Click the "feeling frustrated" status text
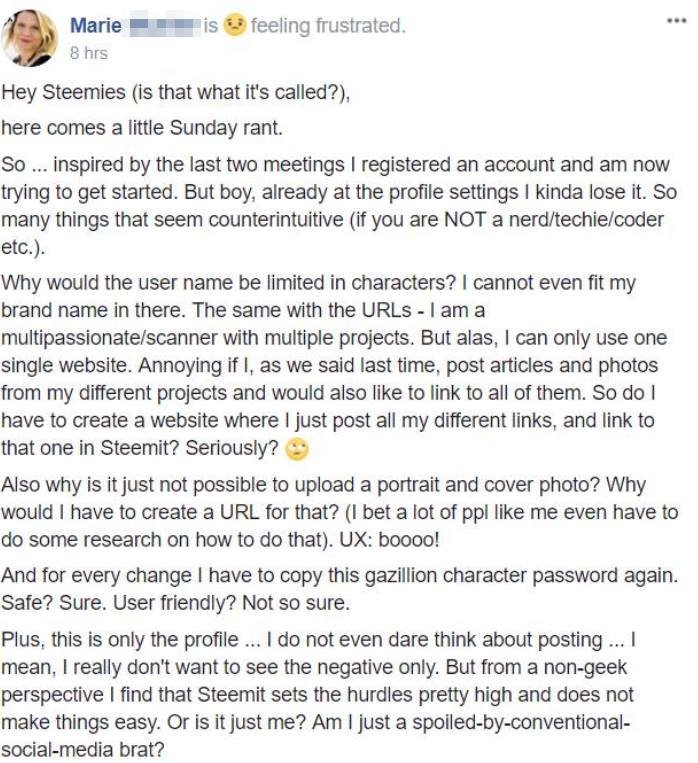The image size is (698, 763). point(328,25)
